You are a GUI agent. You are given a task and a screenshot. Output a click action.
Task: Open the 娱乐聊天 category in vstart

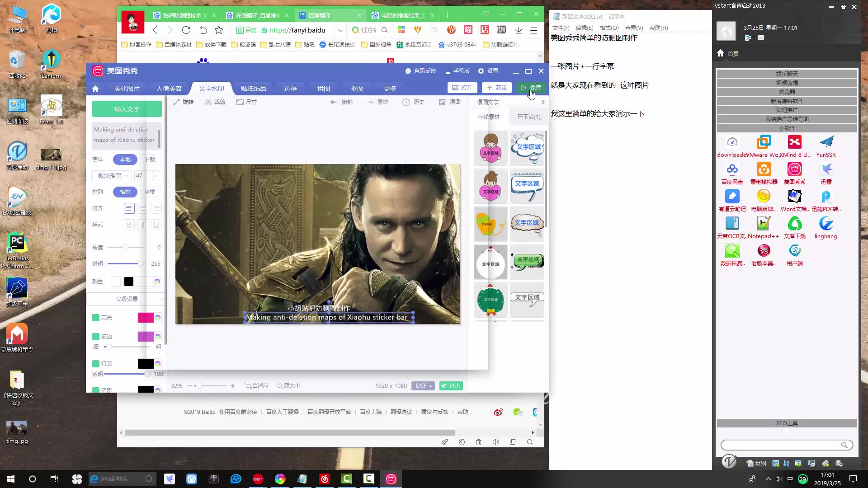click(x=787, y=74)
